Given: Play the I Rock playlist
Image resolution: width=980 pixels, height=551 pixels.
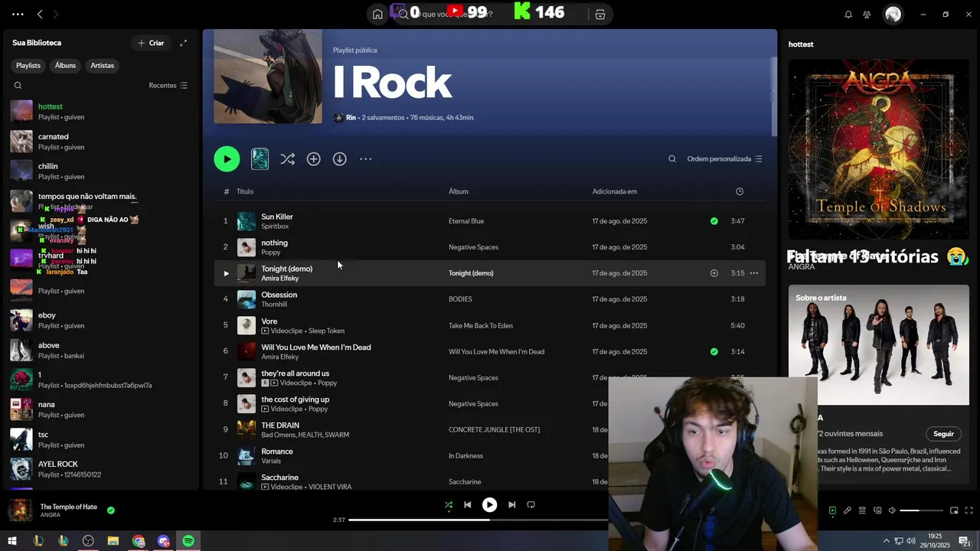Looking at the screenshot, I should pos(227,158).
